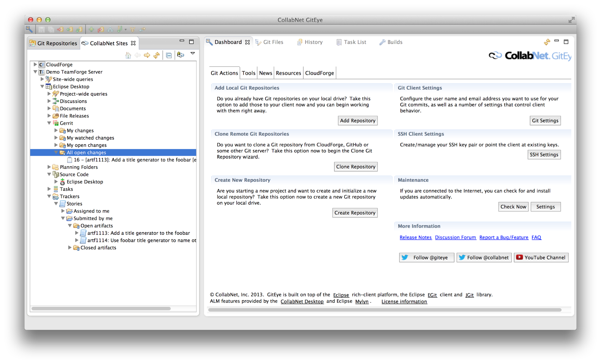Click the Clone Repository button
The image size is (601, 364).
(356, 166)
